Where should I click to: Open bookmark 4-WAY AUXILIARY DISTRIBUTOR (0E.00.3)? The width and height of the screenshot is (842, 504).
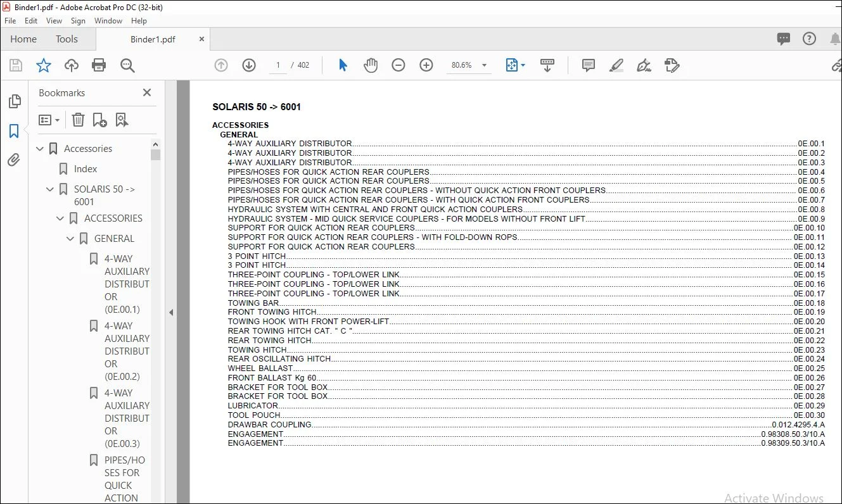click(127, 418)
